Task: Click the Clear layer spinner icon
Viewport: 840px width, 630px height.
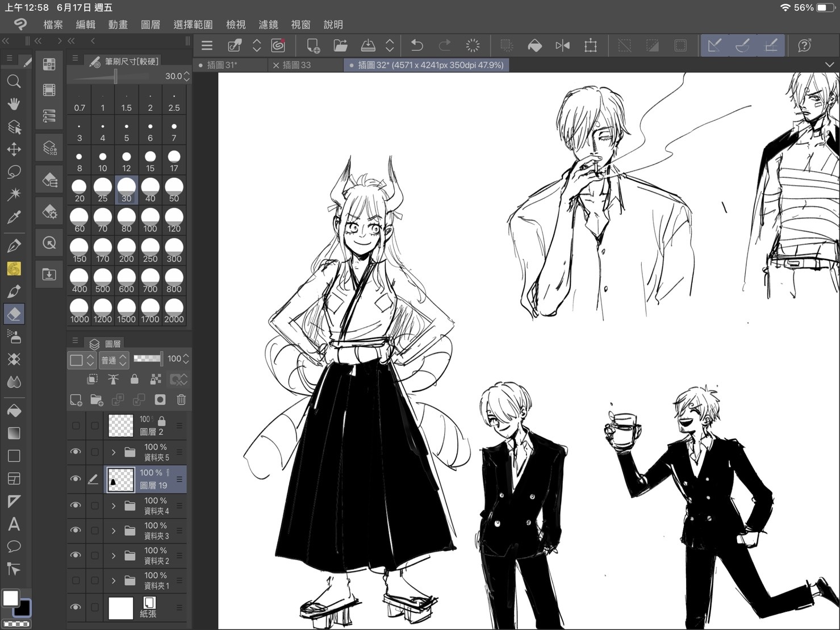Action: point(473,45)
